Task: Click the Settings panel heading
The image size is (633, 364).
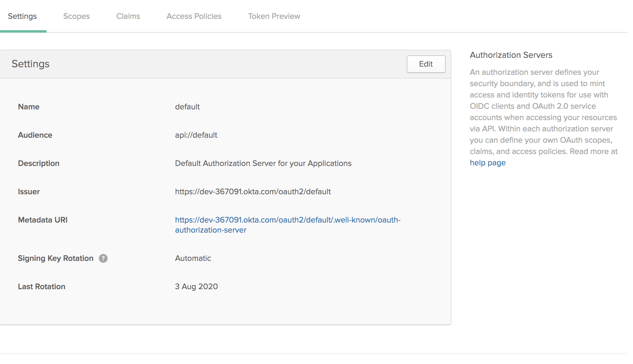Action: (x=30, y=64)
